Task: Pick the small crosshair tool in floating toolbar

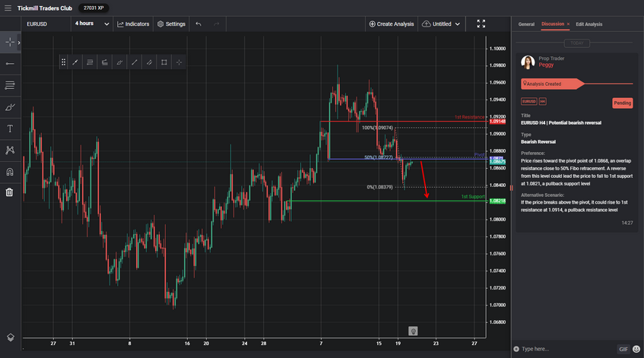Action: click(x=179, y=62)
